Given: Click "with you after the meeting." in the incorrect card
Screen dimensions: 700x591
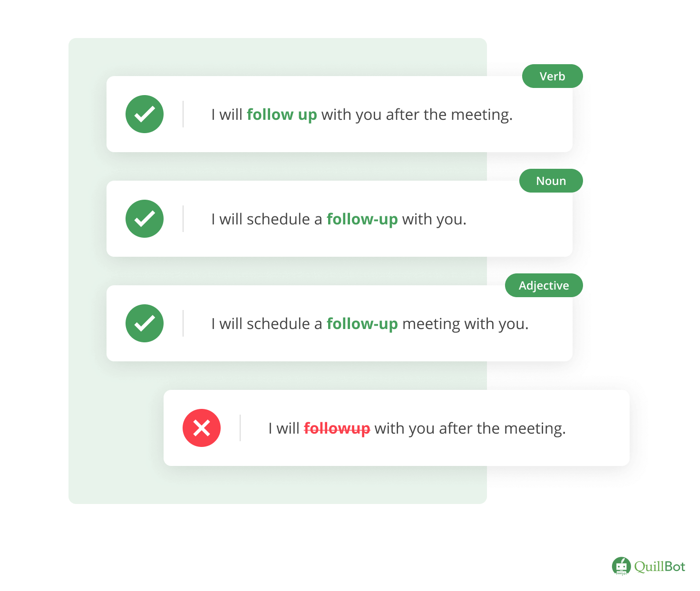Looking at the screenshot, I should pyautogui.click(x=470, y=428).
